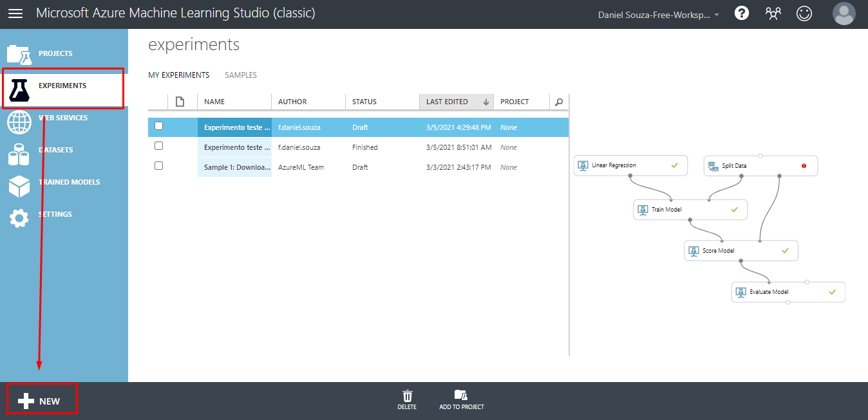Click the Microsoft Azure Machine Learning Studio title
This screenshot has height=420, width=868.
[176, 13]
